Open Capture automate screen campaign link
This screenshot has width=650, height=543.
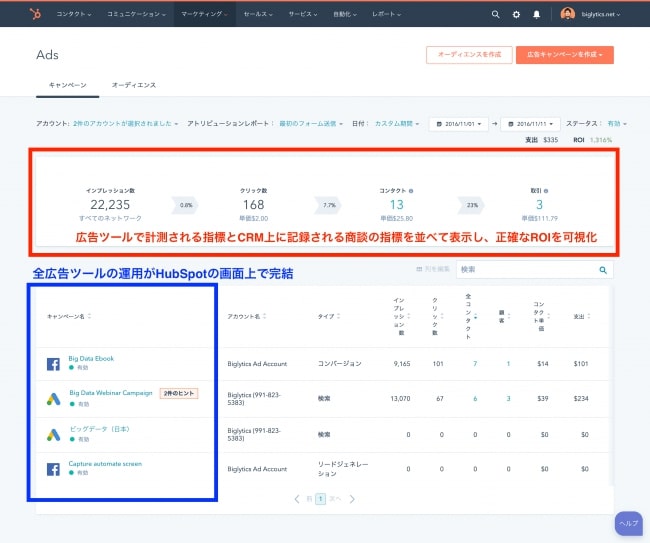tap(105, 464)
